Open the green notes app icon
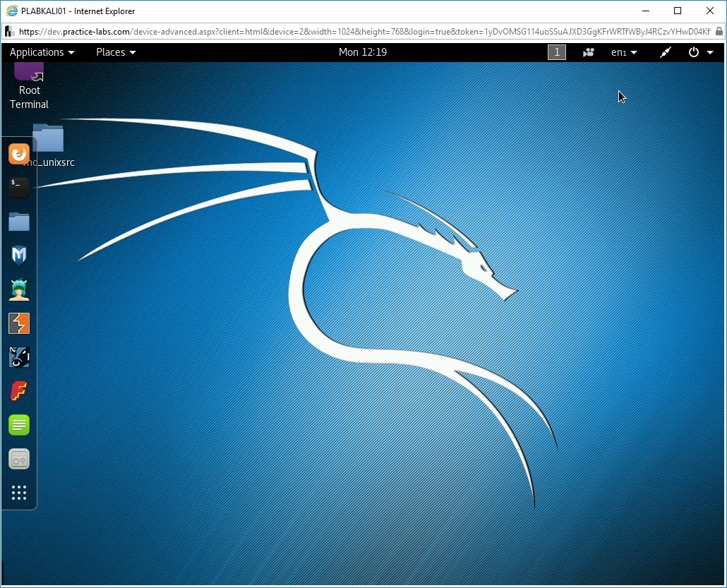 [19, 425]
